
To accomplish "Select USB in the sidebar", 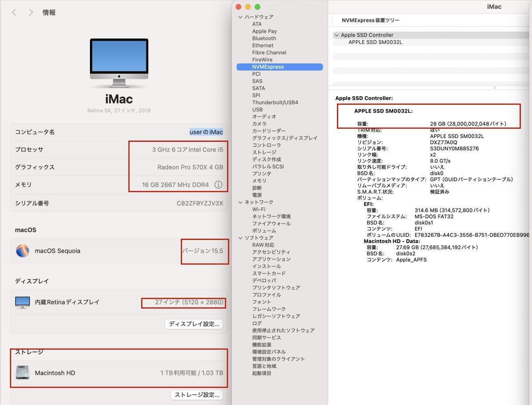I will tap(258, 109).
